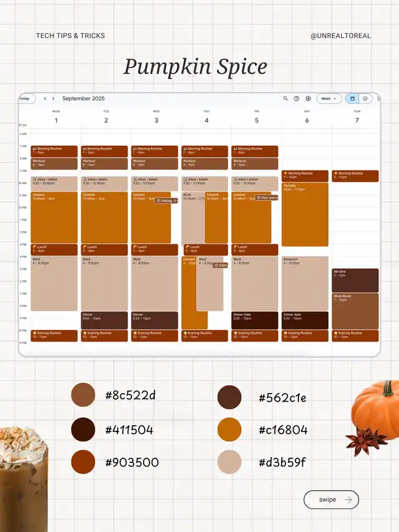Click the #8c522d brown color swatch

[x=83, y=395]
